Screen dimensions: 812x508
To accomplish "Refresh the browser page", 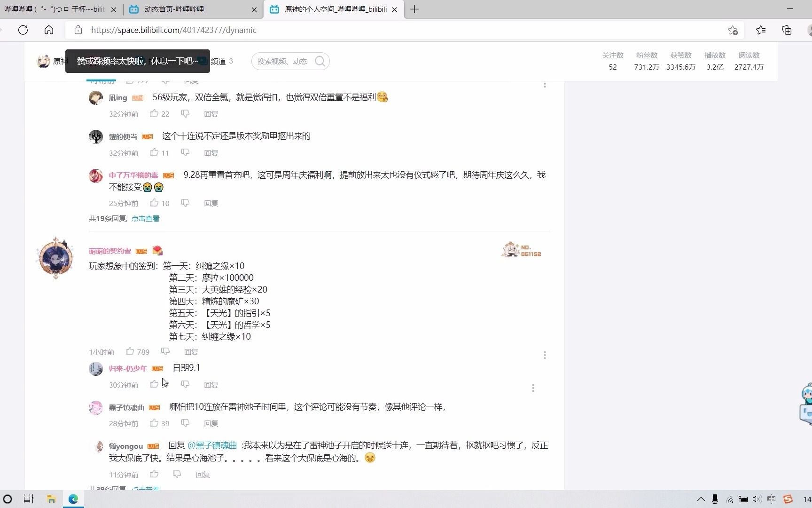I will (x=23, y=30).
